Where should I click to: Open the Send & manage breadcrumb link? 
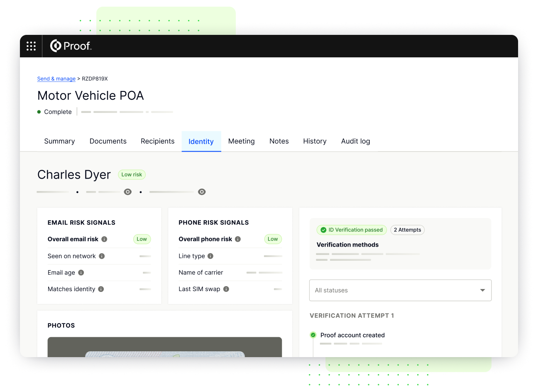coord(56,78)
